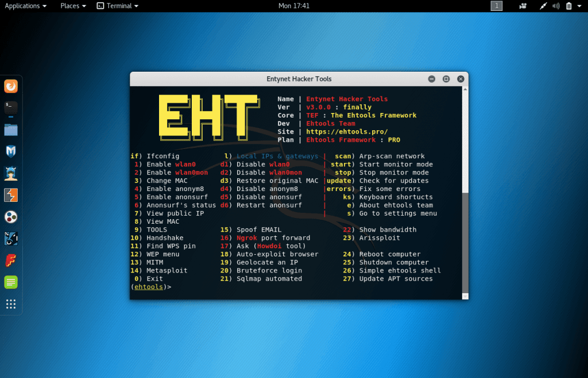Click 'Spoof EMAIL' option text
The width and height of the screenshot is (588, 378).
coord(259,229)
